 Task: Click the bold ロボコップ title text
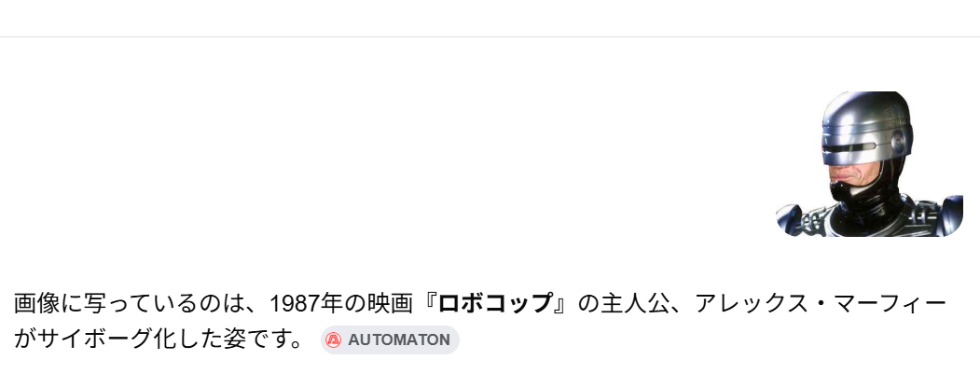point(495,304)
